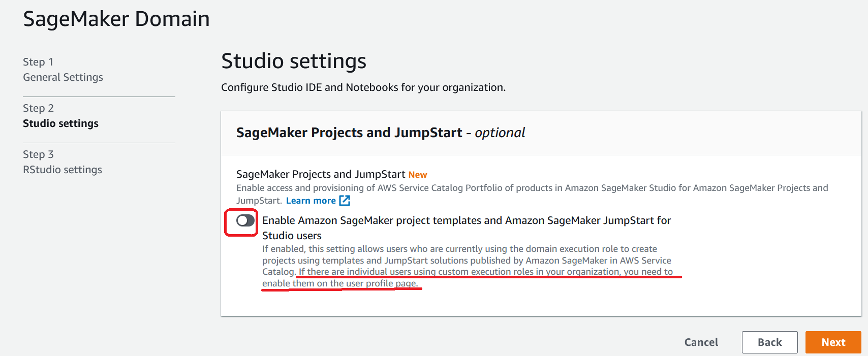Click the italic optional text in panel header
Screen dimensions: 868x356
click(500, 133)
